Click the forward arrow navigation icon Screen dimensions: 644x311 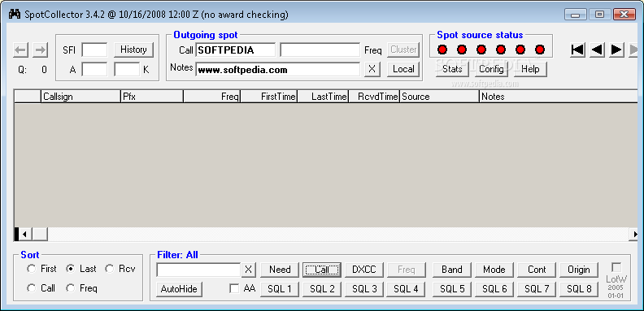pyautogui.click(x=41, y=50)
